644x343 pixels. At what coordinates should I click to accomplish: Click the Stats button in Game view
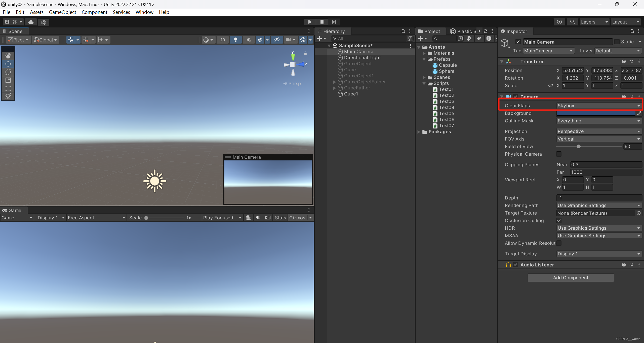pyautogui.click(x=280, y=218)
